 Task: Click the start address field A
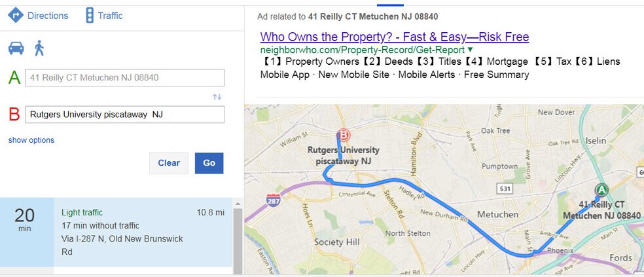124,78
